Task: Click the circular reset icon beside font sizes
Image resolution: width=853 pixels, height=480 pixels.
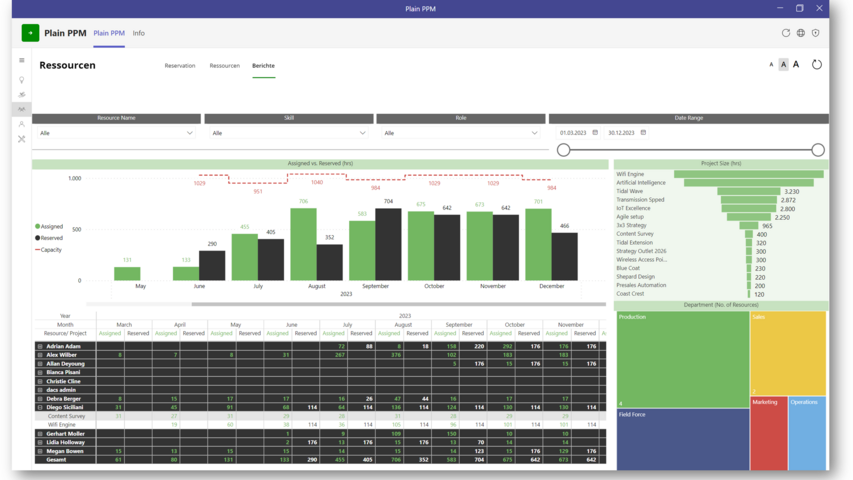Action: [817, 65]
